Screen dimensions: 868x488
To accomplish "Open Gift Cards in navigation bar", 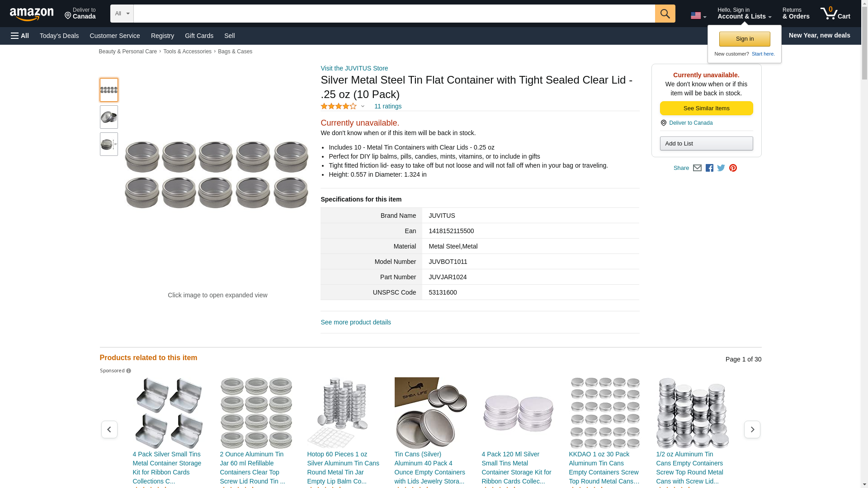I will click(199, 36).
